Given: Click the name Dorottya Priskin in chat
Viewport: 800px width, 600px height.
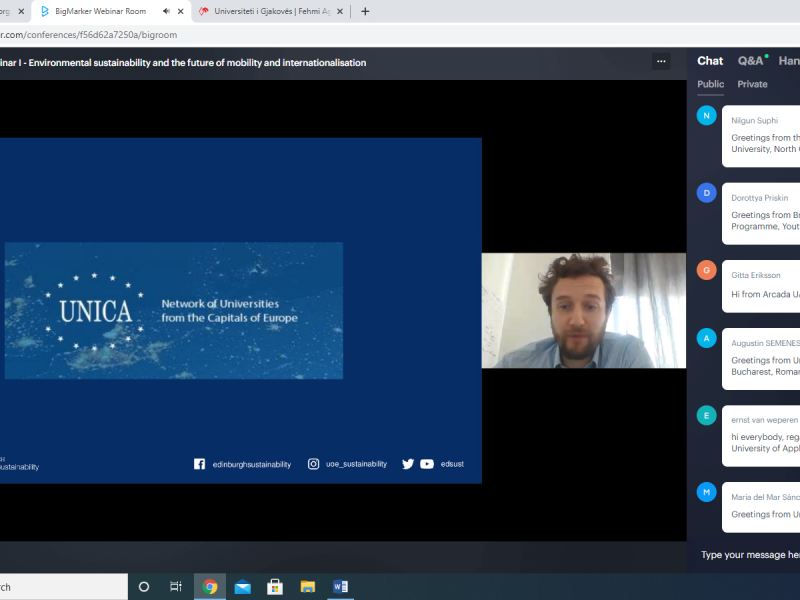Looking at the screenshot, I should click(x=759, y=198).
